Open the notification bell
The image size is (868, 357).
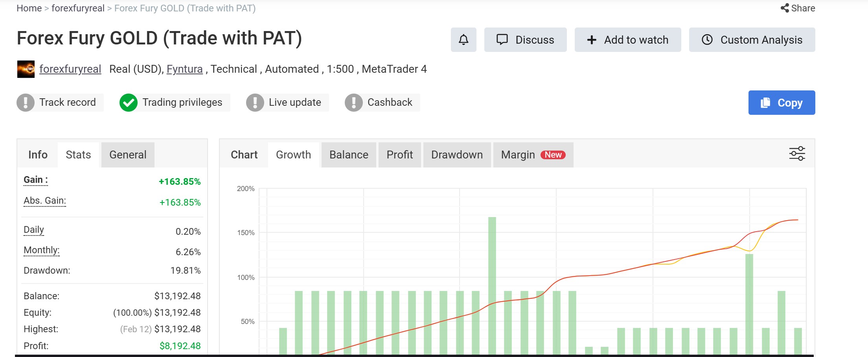(x=463, y=40)
